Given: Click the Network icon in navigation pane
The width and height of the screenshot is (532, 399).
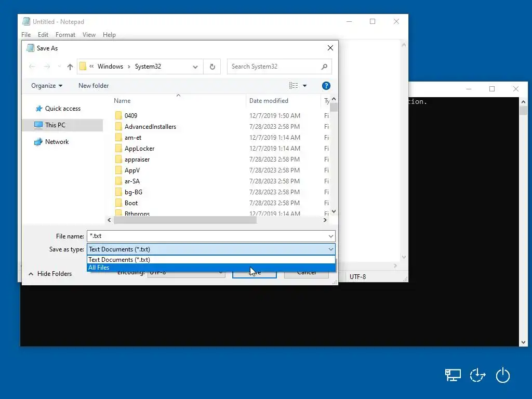Looking at the screenshot, I should click(38, 142).
